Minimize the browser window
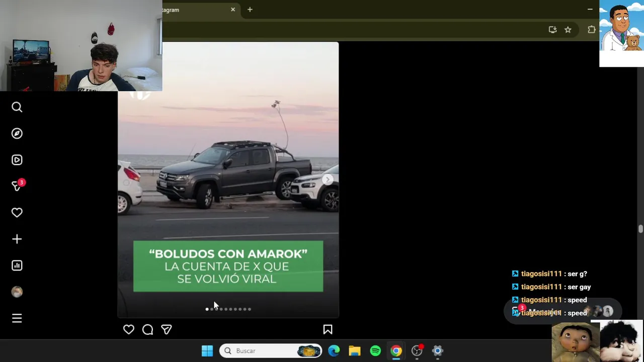 pos(590,10)
